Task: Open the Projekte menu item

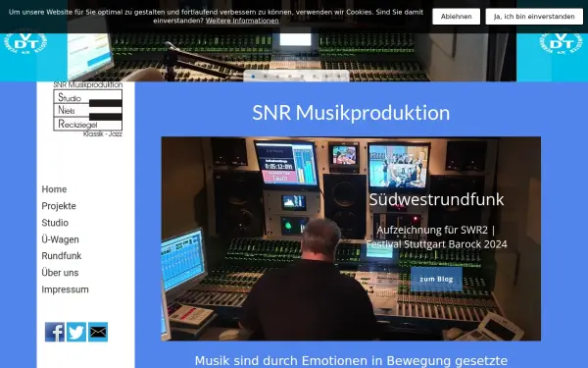Action: coord(59,206)
